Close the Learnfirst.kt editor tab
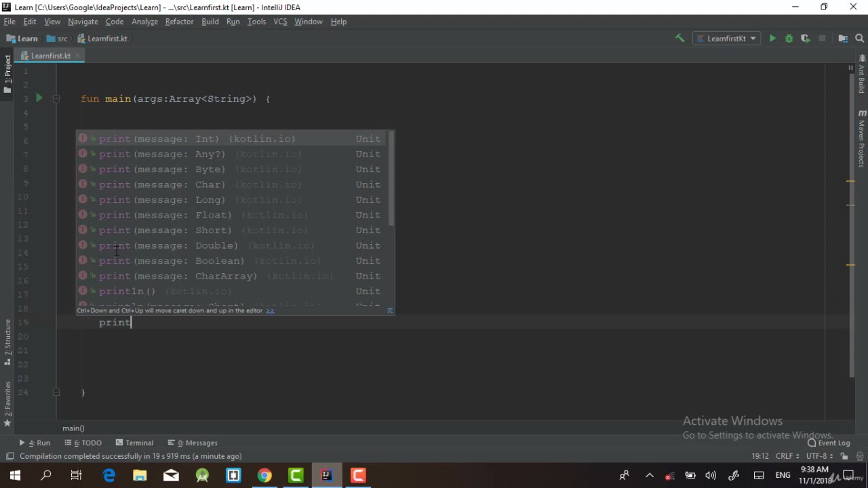The height and width of the screenshot is (488, 868). click(x=77, y=56)
